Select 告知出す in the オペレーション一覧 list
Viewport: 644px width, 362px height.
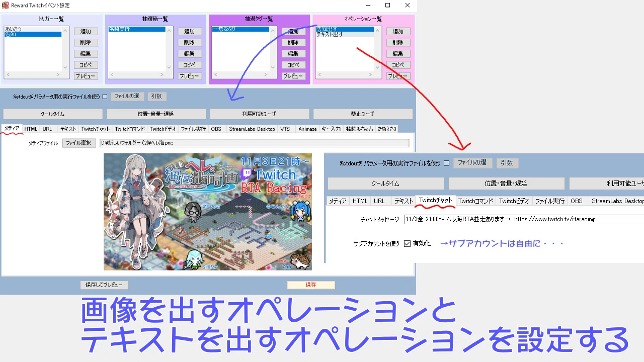345,29
